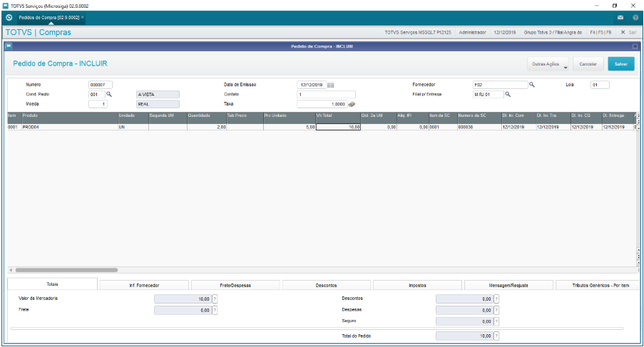Click the Contato input field
This screenshot has height=347, width=644.
click(x=326, y=94)
